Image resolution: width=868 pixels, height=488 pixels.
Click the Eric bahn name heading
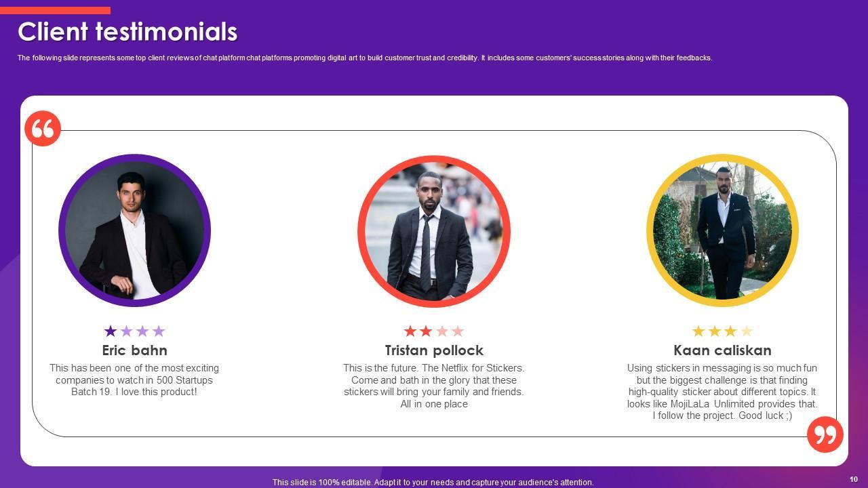coord(134,350)
